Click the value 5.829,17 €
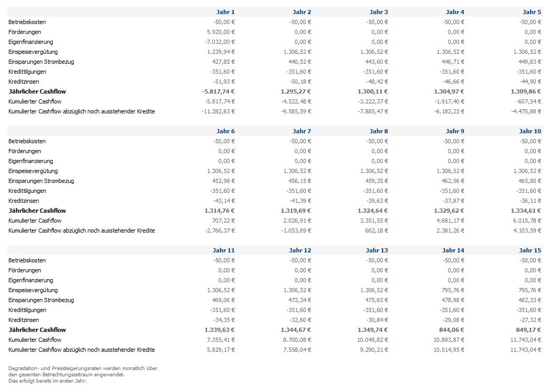 (221, 350)
